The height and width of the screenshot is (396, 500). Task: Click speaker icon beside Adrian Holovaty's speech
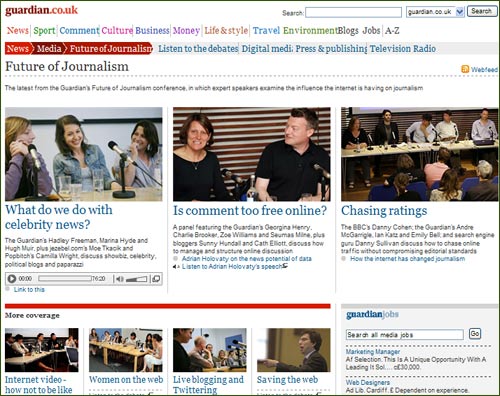click(x=176, y=267)
